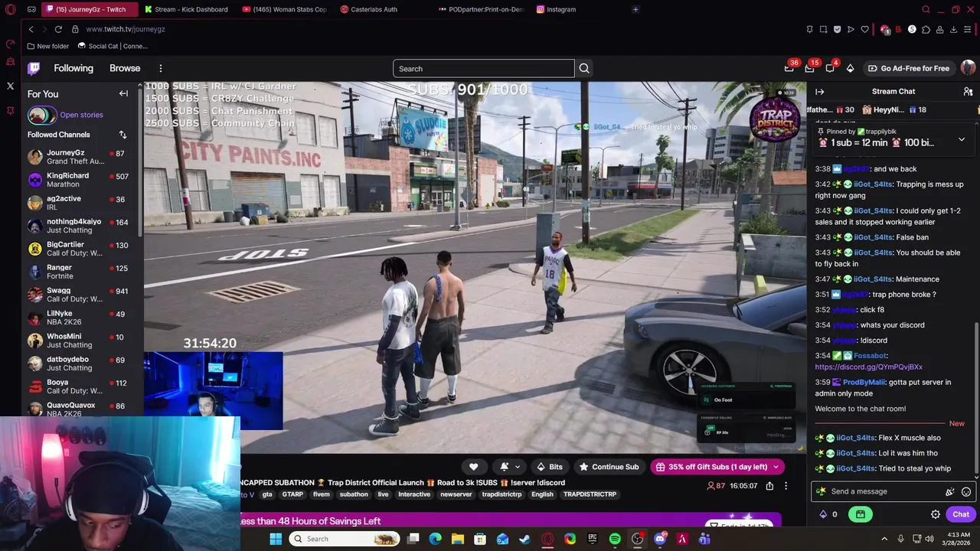
Task: Click the search magnifier button
Action: 584,68
